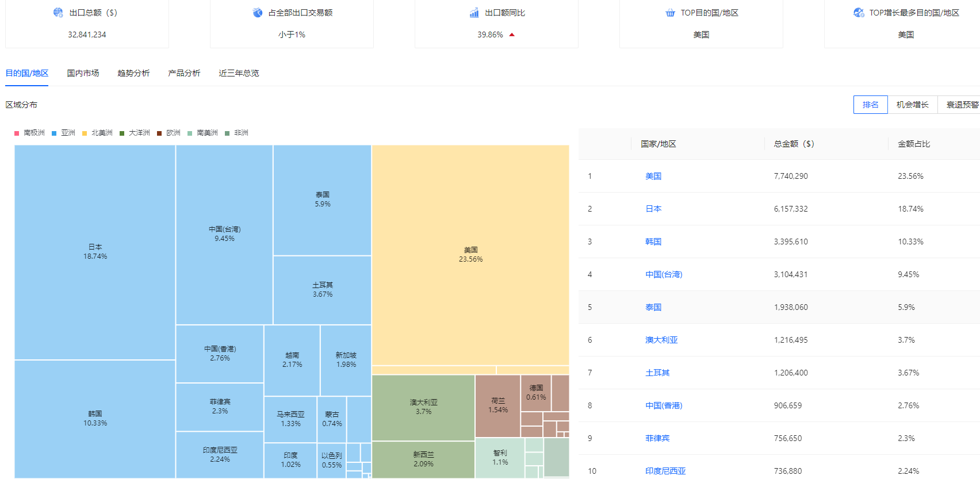Click the 蒙古 0.74% treemap block
The height and width of the screenshot is (479, 980).
point(332,419)
